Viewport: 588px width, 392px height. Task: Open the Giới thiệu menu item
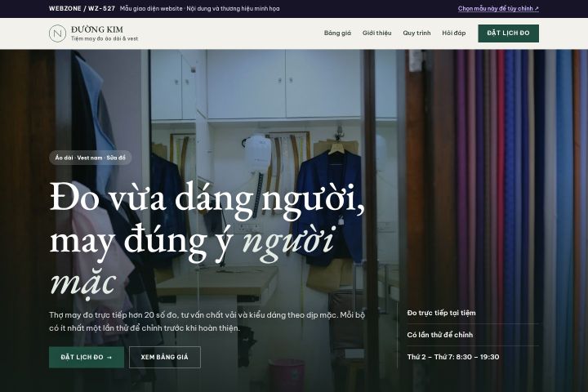[x=376, y=33]
